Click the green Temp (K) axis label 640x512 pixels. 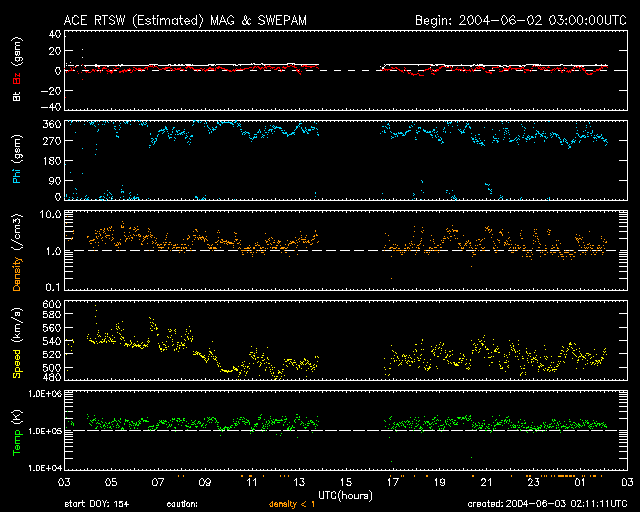point(17,432)
